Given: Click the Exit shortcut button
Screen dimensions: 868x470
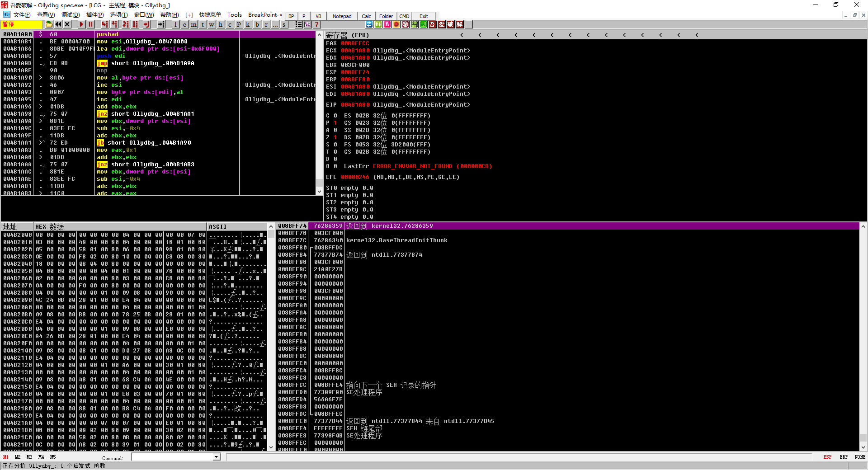Looking at the screenshot, I should point(424,16).
